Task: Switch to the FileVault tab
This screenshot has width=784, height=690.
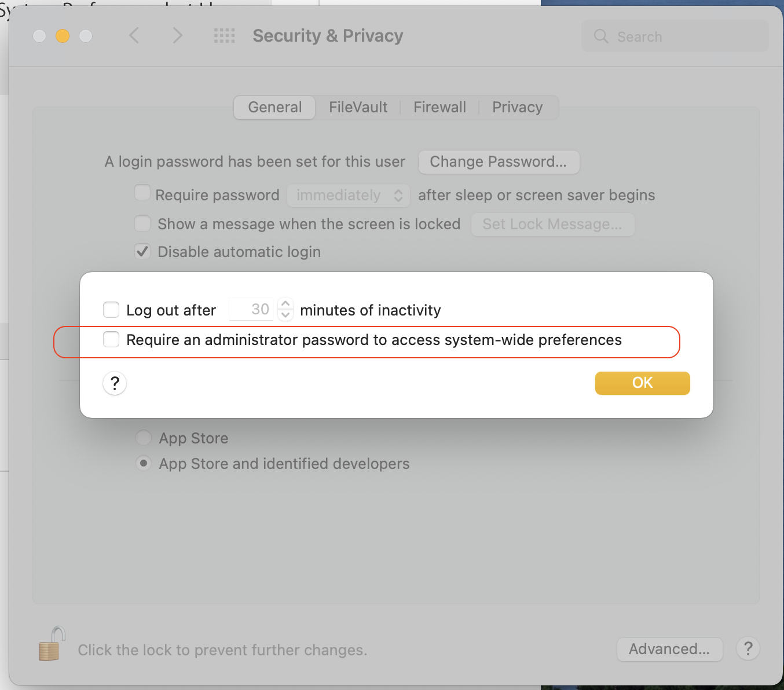Action: pos(358,107)
